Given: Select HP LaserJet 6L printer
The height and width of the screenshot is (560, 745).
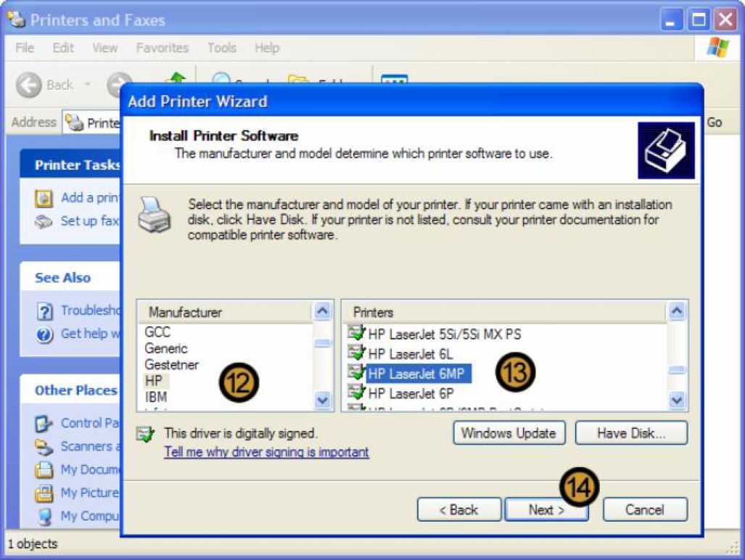Looking at the screenshot, I should pos(411,354).
